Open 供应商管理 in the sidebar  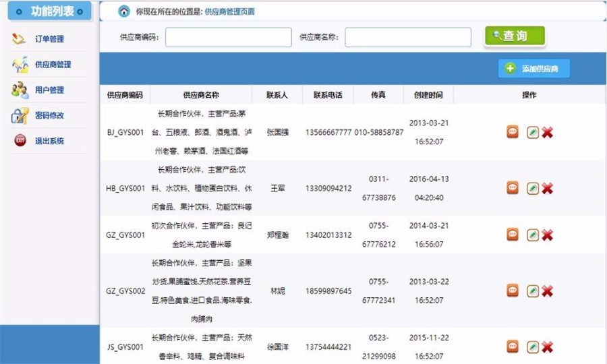pos(53,64)
